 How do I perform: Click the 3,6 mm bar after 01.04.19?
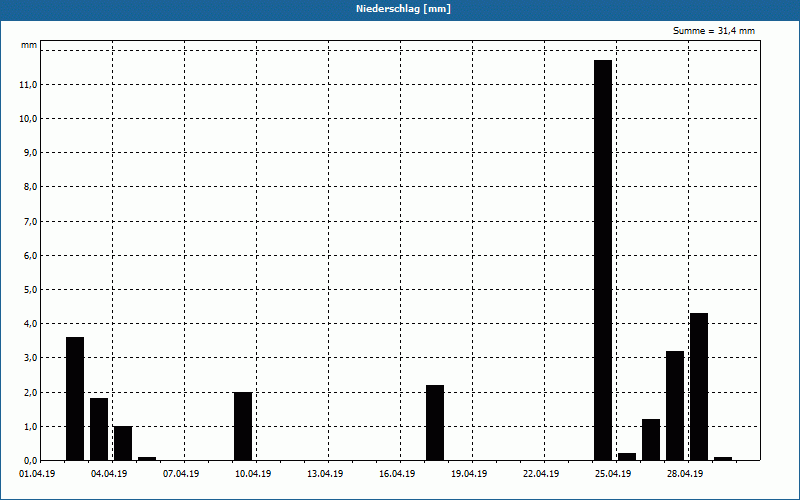tap(75, 399)
